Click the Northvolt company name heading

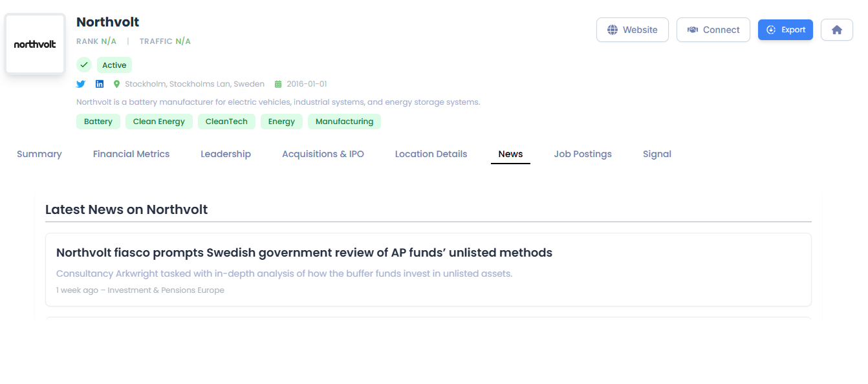click(108, 22)
